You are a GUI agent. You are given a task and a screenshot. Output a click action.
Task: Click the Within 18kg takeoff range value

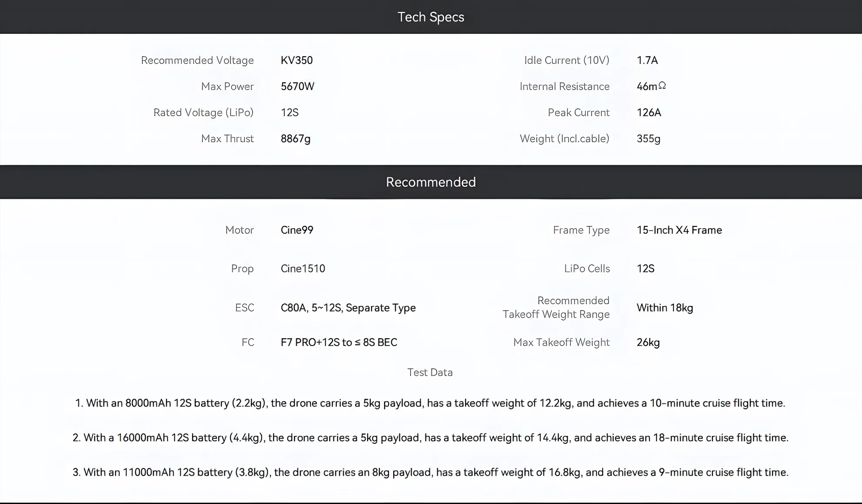click(665, 308)
